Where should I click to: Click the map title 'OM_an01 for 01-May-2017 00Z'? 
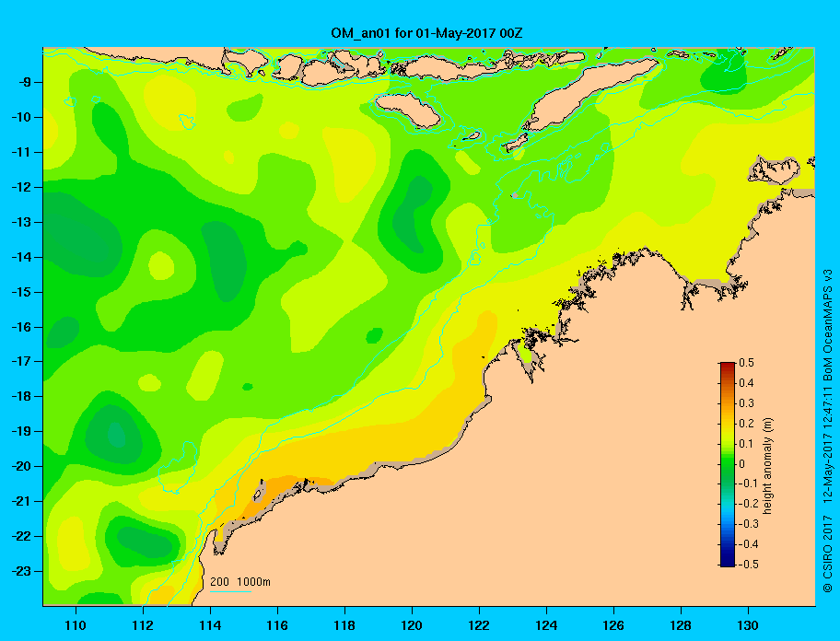pyautogui.click(x=426, y=33)
